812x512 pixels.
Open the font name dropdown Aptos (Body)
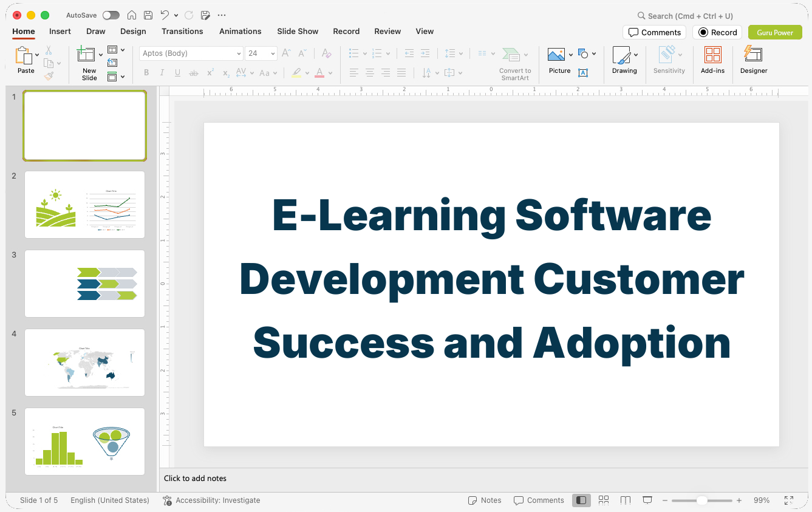[x=239, y=53]
